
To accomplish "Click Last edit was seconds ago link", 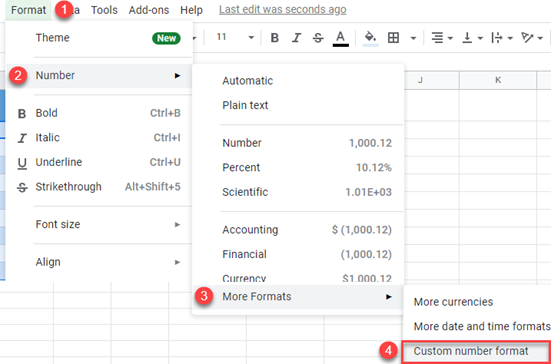I will 283,10.
